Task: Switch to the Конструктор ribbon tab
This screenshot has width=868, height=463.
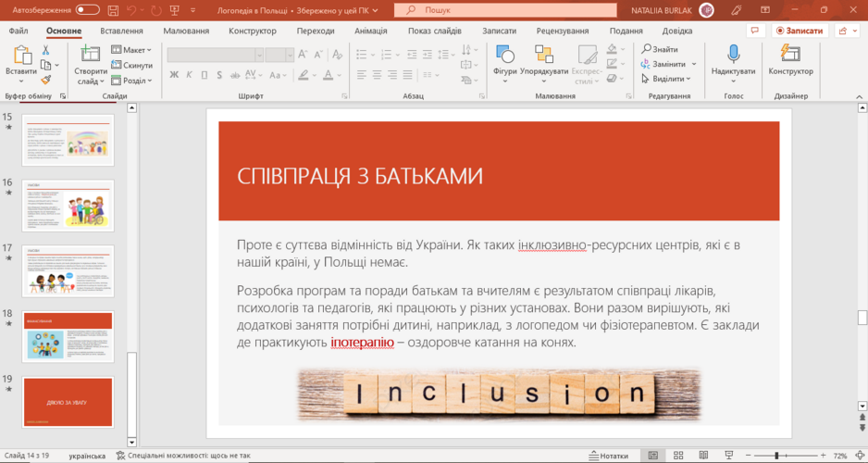Action: coord(253,31)
